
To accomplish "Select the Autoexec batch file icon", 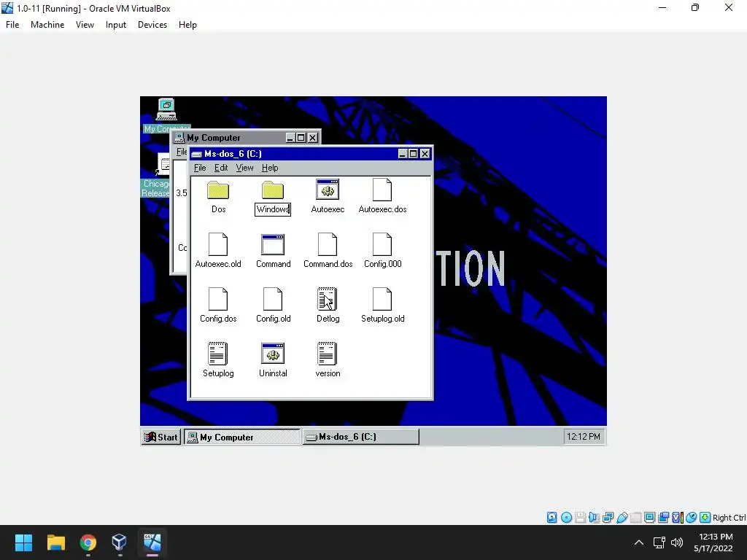I will 328,190.
